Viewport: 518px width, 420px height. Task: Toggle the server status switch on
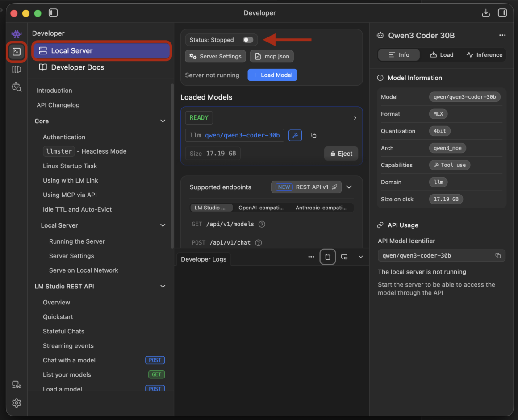coord(248,40)
